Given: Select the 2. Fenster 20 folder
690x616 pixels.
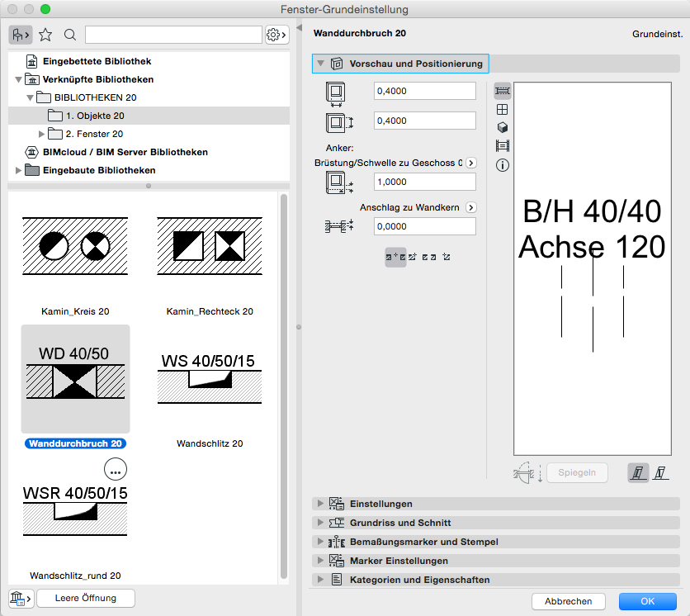Looking at the screenshot, I should point(94,134).
